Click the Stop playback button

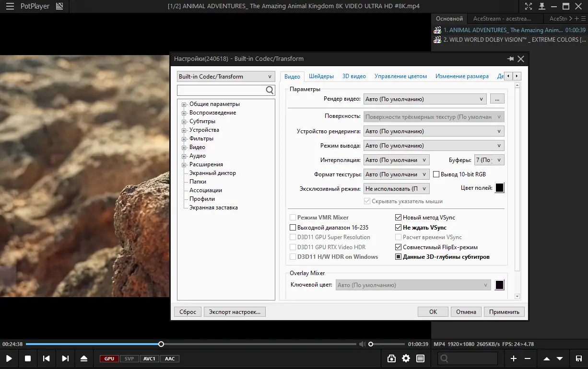coord(28,358)
